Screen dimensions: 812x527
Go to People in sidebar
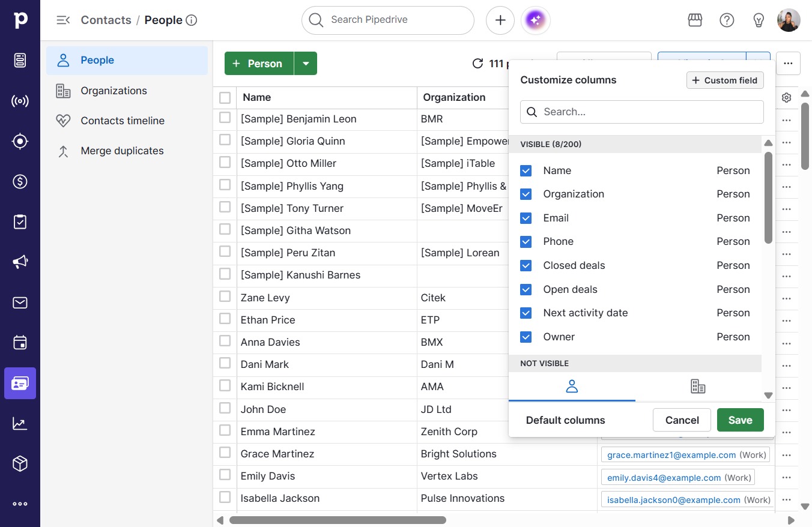point(127,60)
